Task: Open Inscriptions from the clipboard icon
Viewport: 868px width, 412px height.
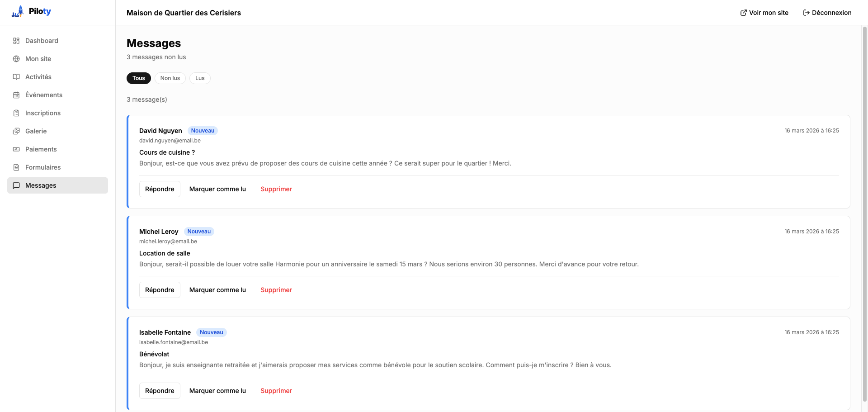Action: click(x=16, y=113)
